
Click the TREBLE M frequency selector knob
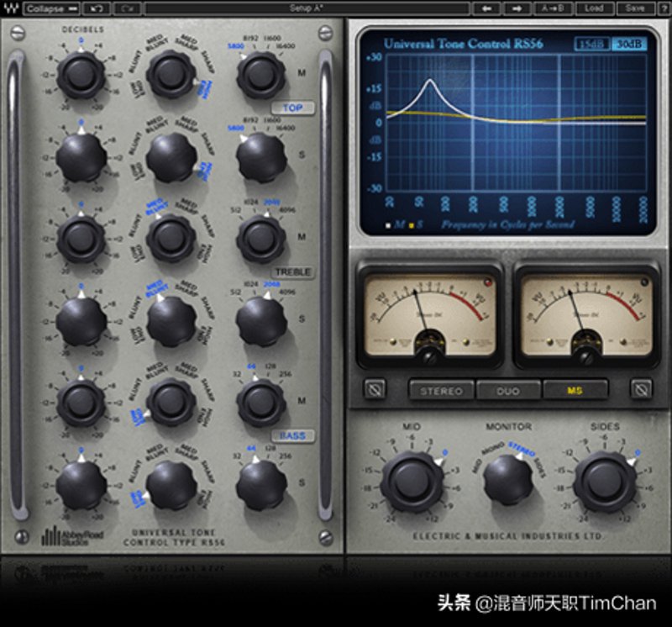(261, 239)
